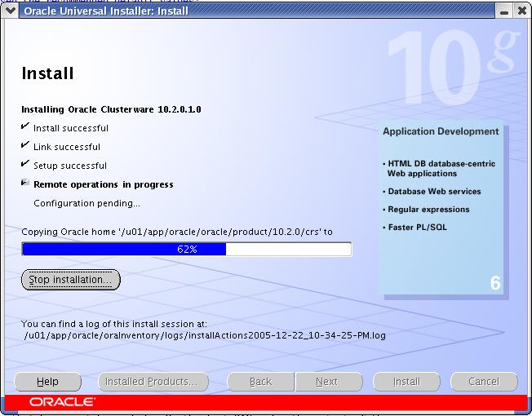This screenshot has width=532, height=416.
Task: Click the Setup successful checkmark
Action: point(24,164)
